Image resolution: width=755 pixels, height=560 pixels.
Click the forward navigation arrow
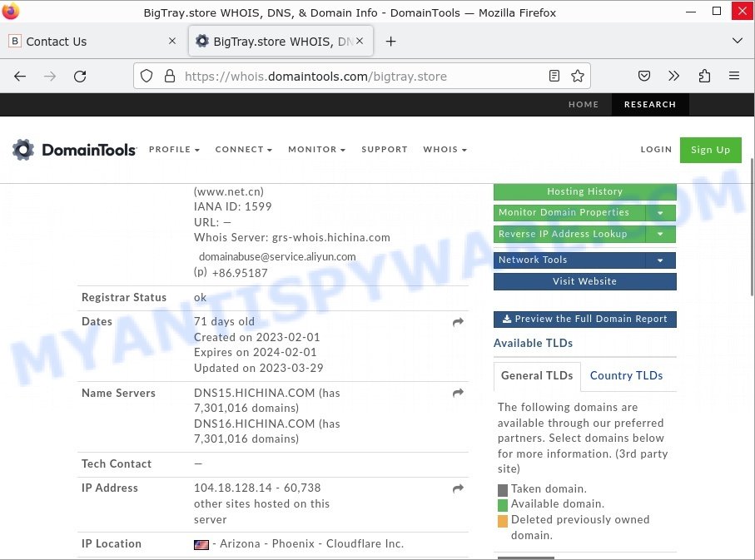tap(50, 76)
